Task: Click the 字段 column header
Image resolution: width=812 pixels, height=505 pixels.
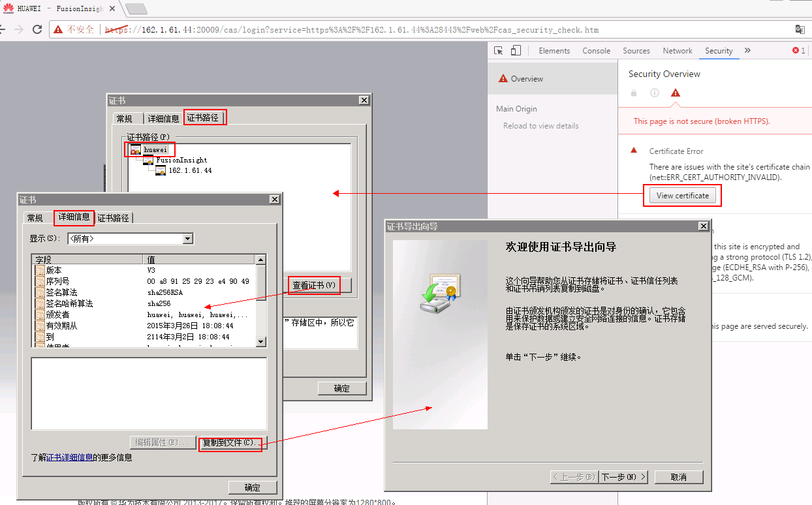Action: (87, 260)
